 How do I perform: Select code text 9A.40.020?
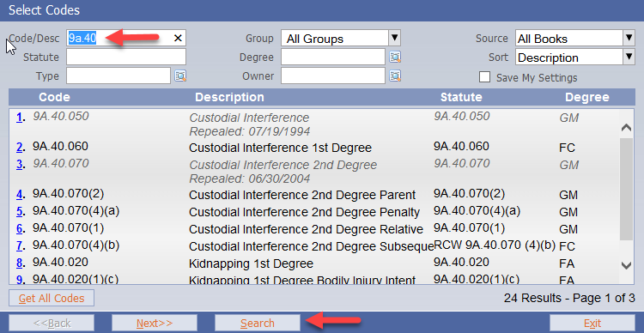tap(60, 262)
